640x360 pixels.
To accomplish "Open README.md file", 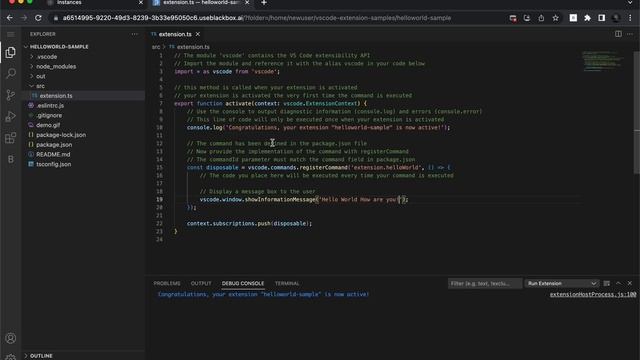I will (53, 155).
